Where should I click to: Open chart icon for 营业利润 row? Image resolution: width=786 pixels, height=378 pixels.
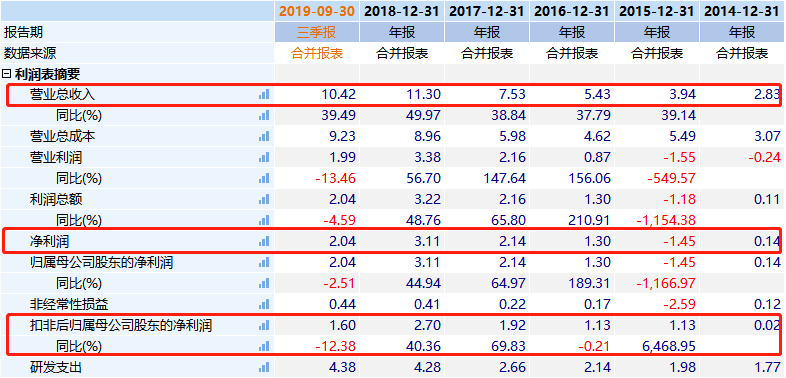(x=264, y=157)
